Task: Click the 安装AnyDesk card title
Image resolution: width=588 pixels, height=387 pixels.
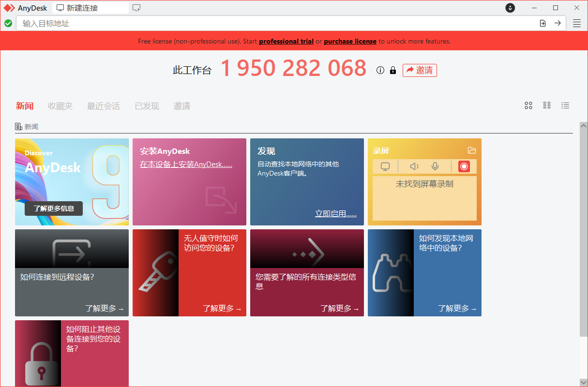Action: pos(165,151)
